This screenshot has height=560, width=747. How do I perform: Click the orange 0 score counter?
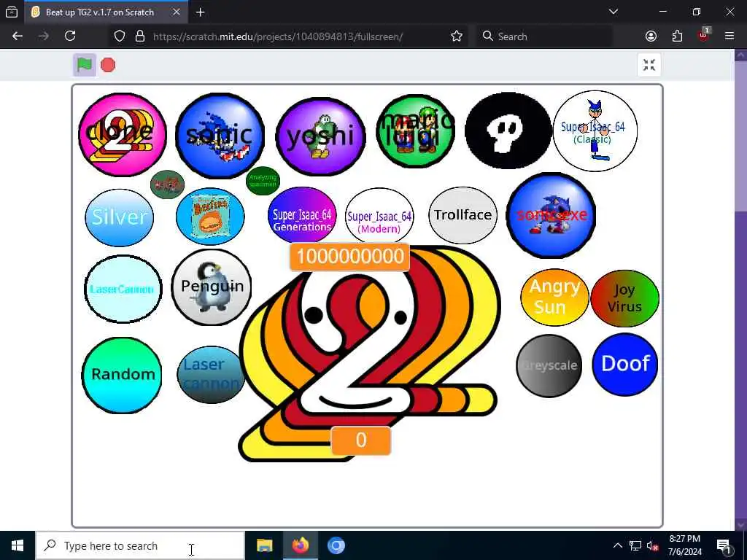(361, 440)
